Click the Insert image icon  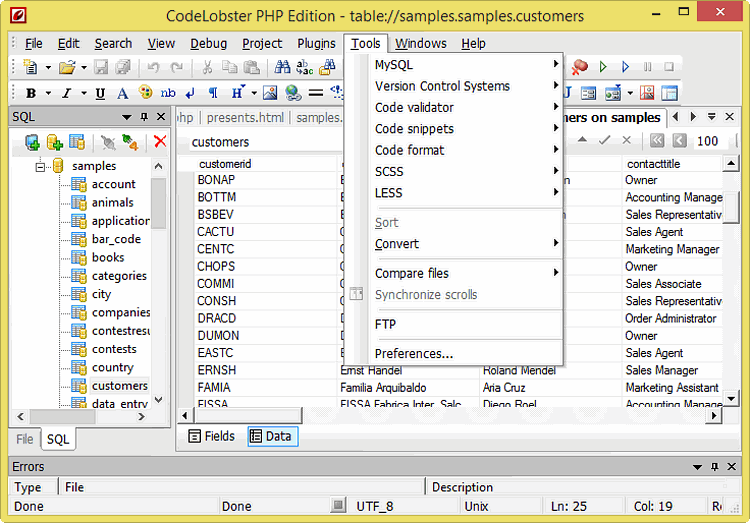click(270, 93)
